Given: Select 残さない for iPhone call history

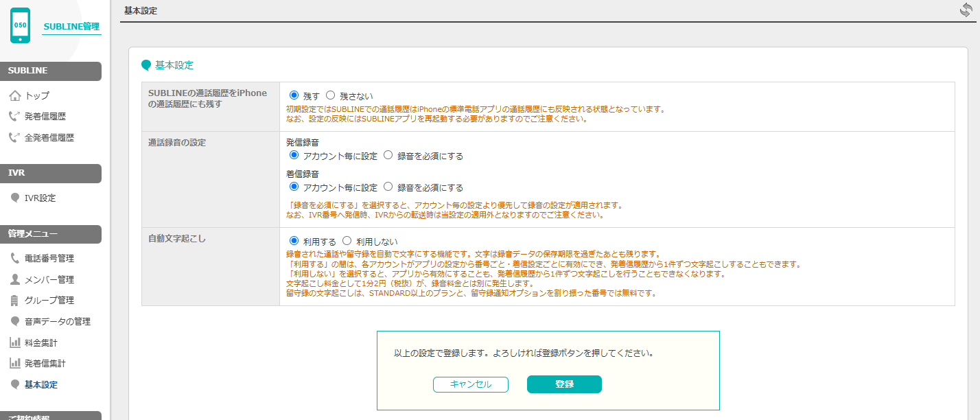Looking at the screenshot, I should pyautogui.click(x=330, y=95).
